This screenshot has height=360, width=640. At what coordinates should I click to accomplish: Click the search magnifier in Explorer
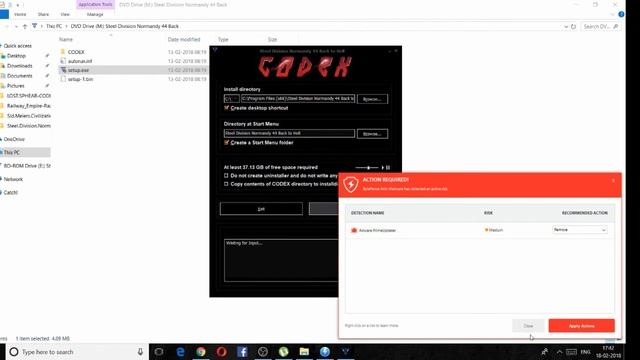coord(616,27)
